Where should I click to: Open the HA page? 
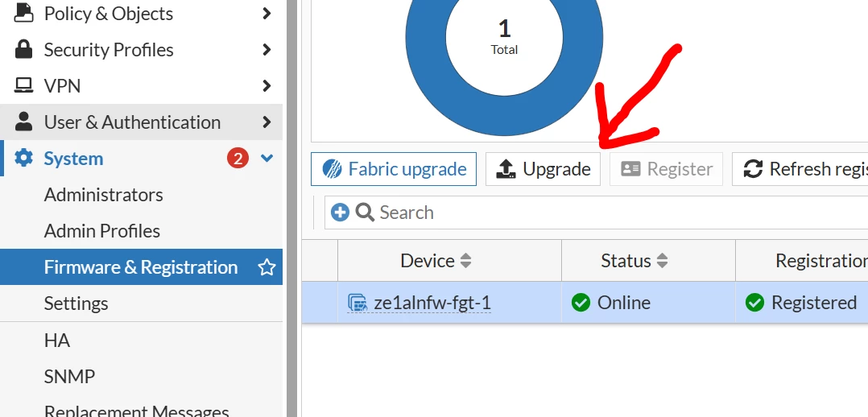[x=57, y=340]
